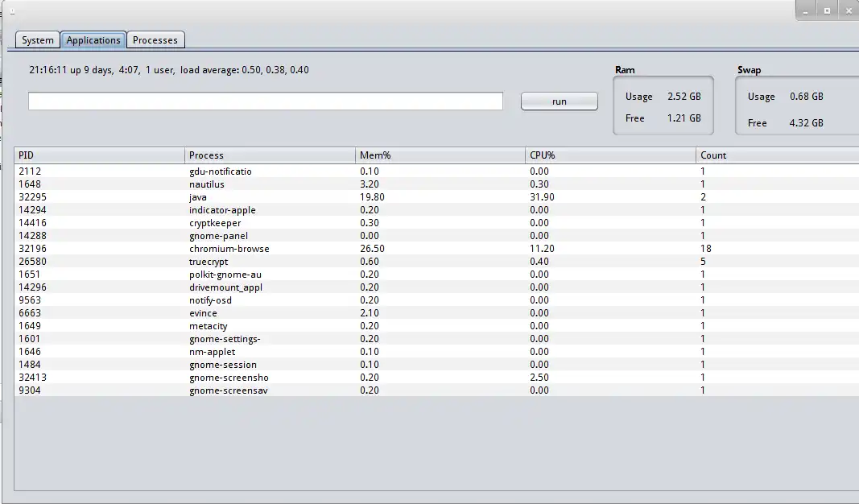Select the evince process
The width and height of the screenshot is (859, 504).
(x=203, y=313)
